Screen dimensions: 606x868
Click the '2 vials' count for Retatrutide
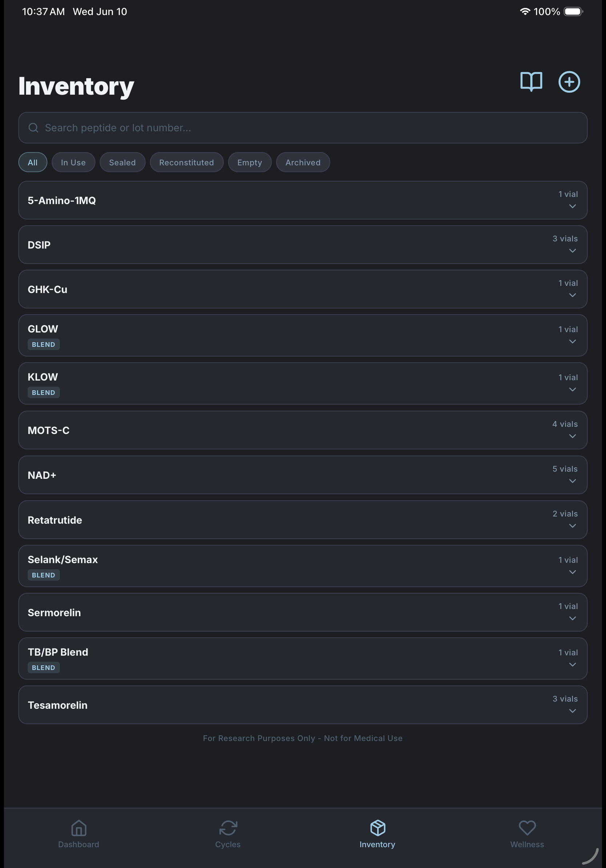point(565,514)
